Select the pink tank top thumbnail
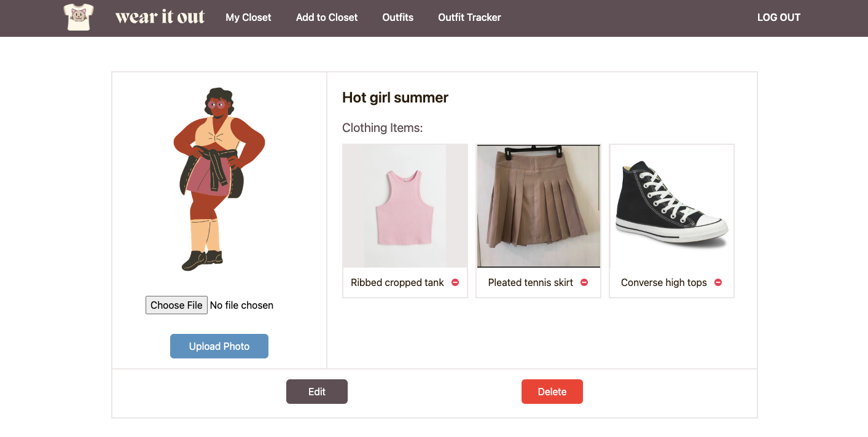 tap(404, 206)
